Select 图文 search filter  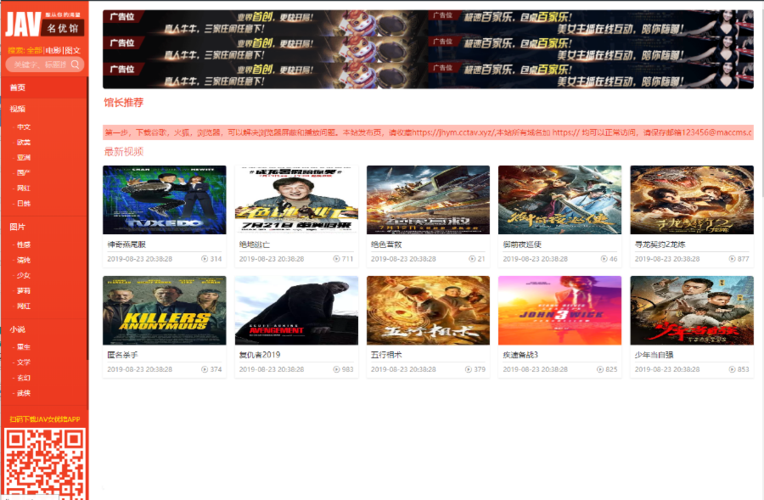[x=73, y=50]
